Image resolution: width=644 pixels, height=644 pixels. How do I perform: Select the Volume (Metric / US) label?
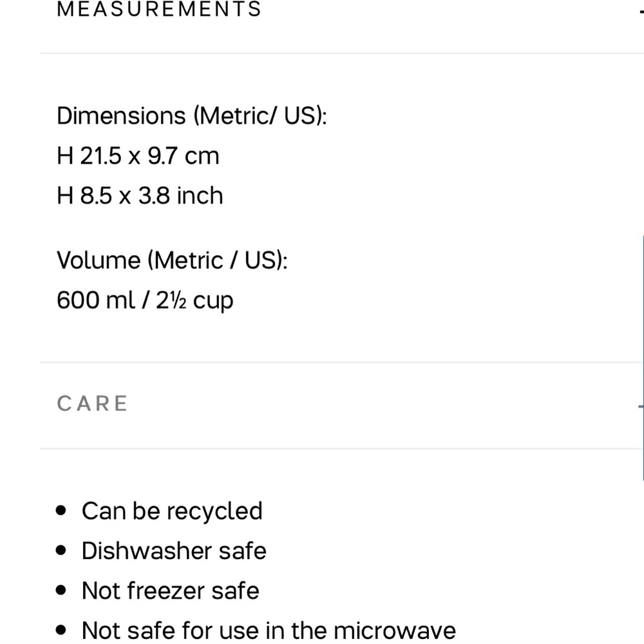[172, 260]
